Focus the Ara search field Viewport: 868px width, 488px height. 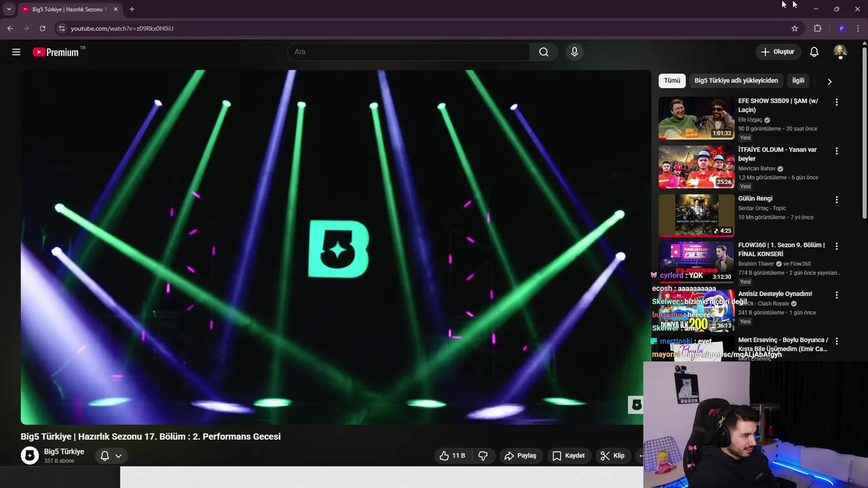click(408, 52)
